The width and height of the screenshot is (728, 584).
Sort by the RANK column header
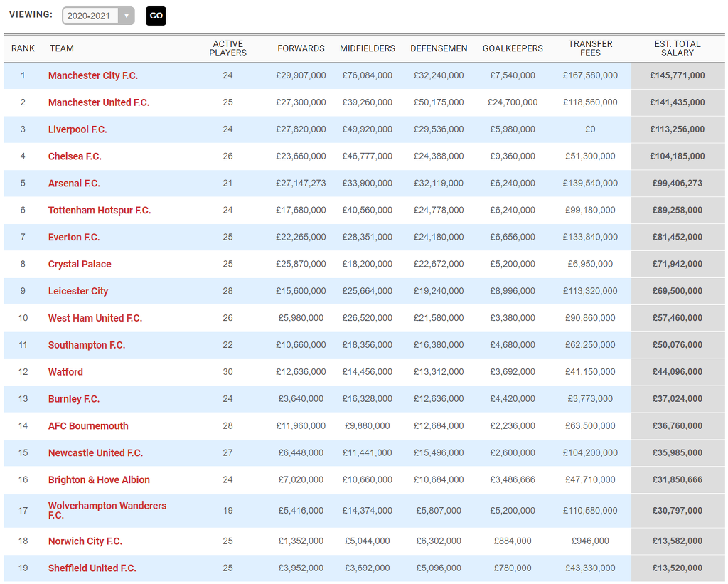pyautogui.click(x=23, y=48)
